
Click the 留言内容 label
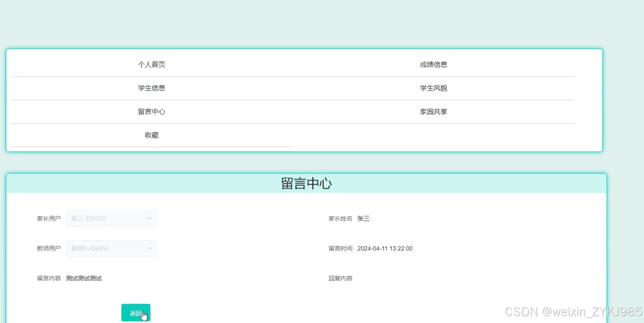[49, 279]
